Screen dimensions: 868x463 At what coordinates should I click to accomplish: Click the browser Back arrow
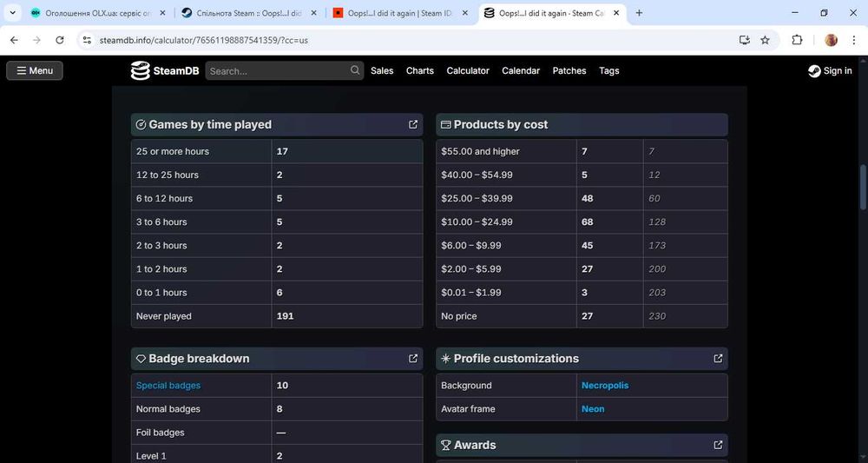click(15, 40)
